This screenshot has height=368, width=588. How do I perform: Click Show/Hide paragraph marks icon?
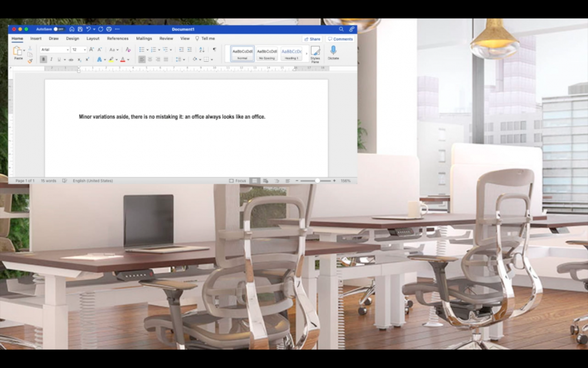click(x=214, y=49)
